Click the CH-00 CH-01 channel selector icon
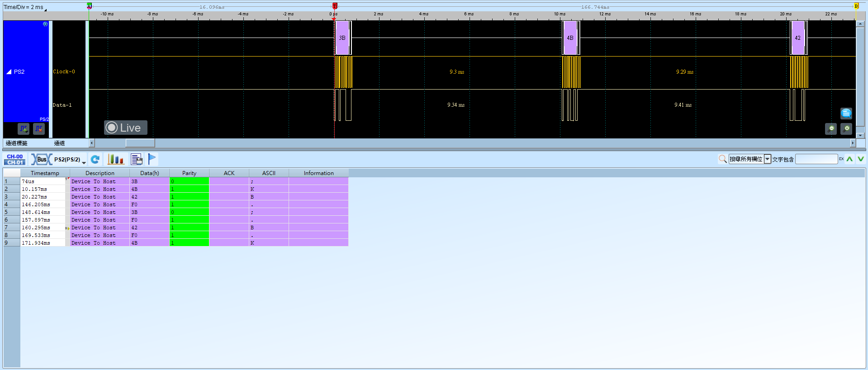Viewport: 868px width, 370px height. click(15, 159)
